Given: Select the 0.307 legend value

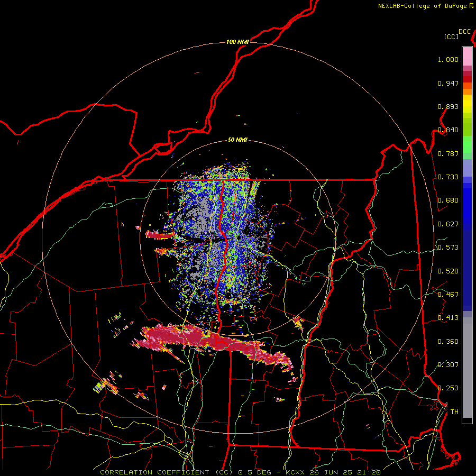Looking at the screenshot, I should click(x=448, y=365).
